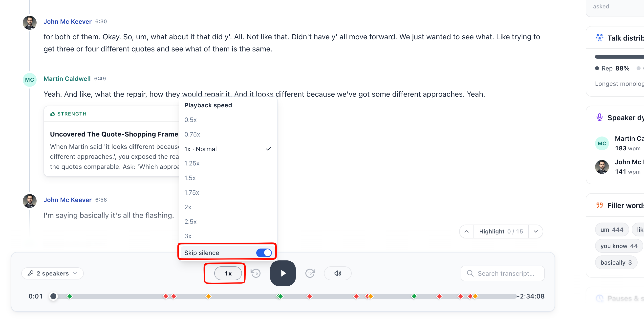Select 1.25x playback speed
Screen dimensions: 644x321
click(x=228, y=163)
